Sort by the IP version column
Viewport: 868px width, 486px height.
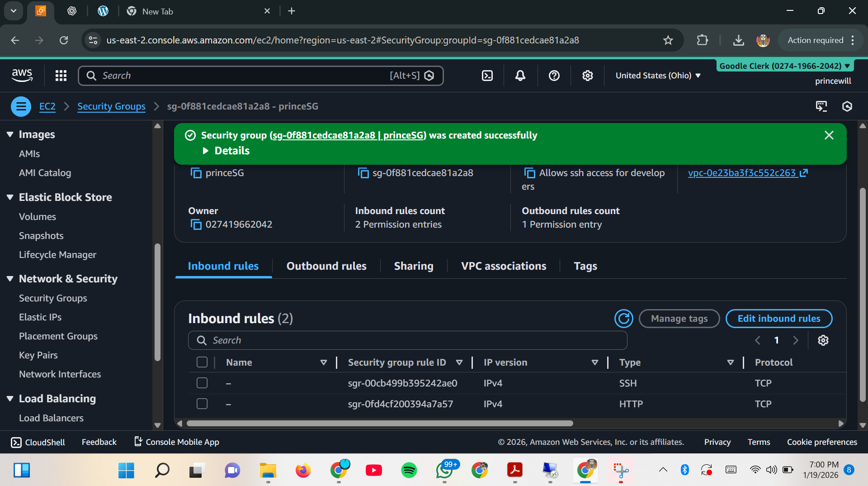(x=595, y=362)
